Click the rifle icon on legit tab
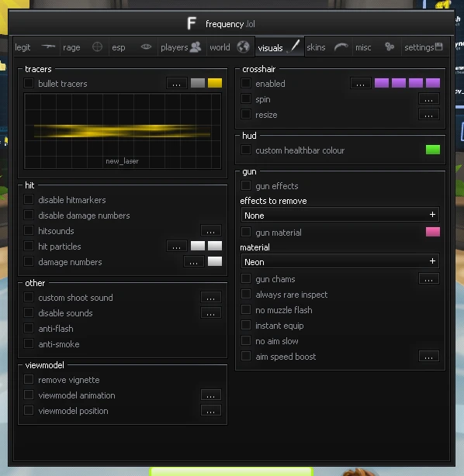The image size is (464, 476). pyautogui.click(x=48, y=47)
